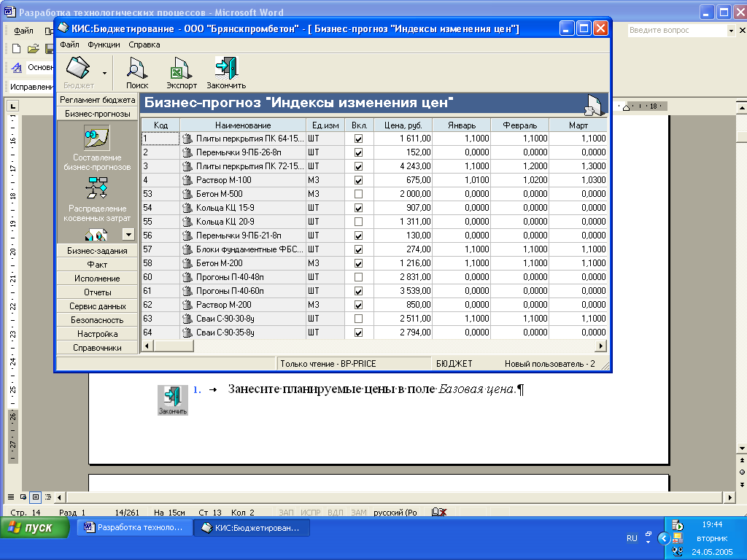Click Word's ruler tab-selector icon
This screenshot has width=747, height=560.
(x=13, y=106)
